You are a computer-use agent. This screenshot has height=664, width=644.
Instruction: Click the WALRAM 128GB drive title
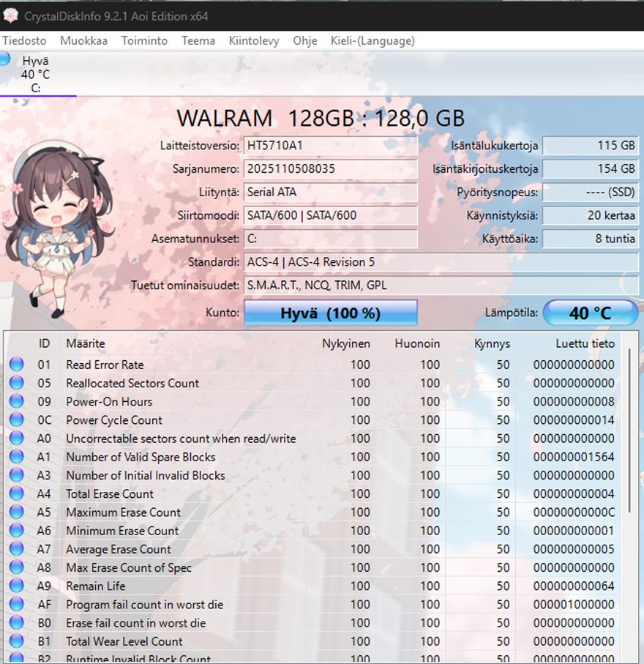point(321,118)
